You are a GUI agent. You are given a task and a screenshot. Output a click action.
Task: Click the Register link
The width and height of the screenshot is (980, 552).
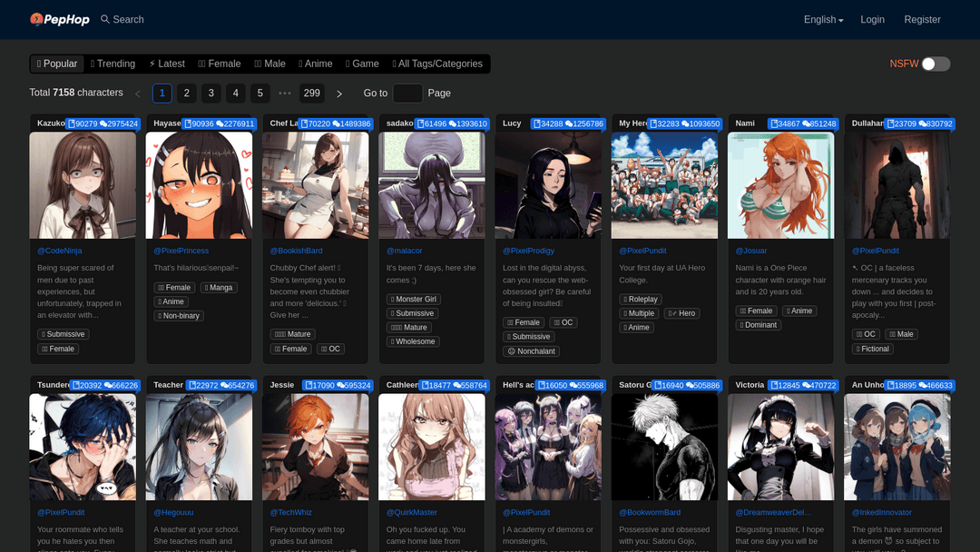pyautogui.click(x=922, y=20)
